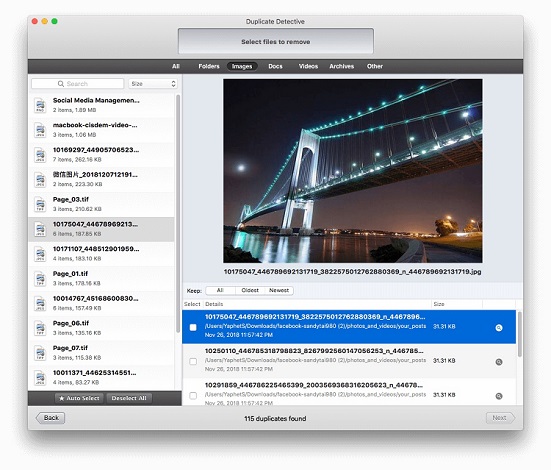This screenshot has height=470, width=551.
Task: Switch to the Videos filter tab
Action: 308,66
